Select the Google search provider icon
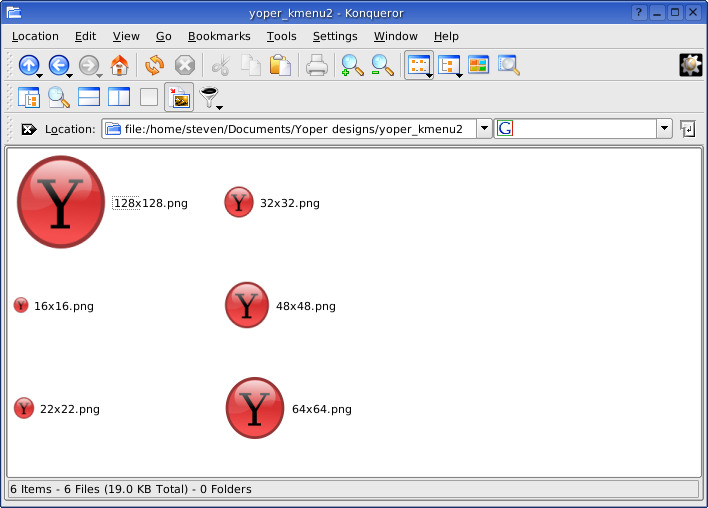Screen dimensions: 708x508 pos(505,129)
